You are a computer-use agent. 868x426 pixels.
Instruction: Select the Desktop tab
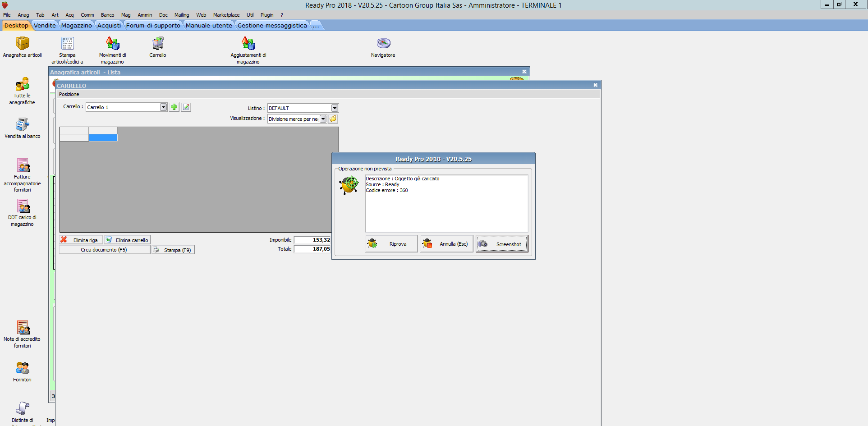[x=16, y=25]
